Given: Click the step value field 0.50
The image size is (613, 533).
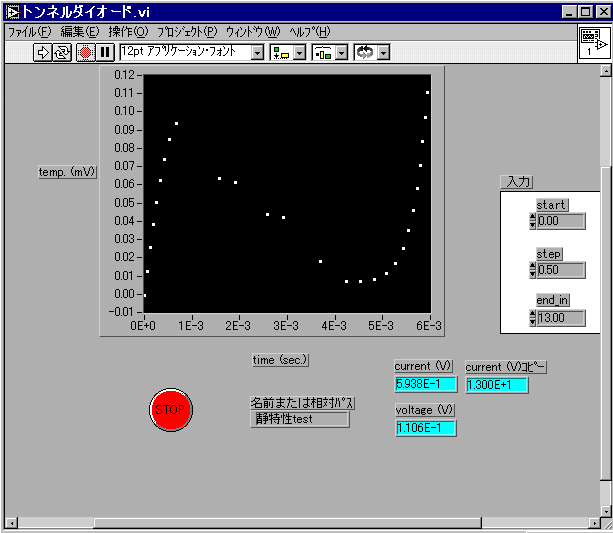Looking at the screenshot, I should tap(561, 270).
